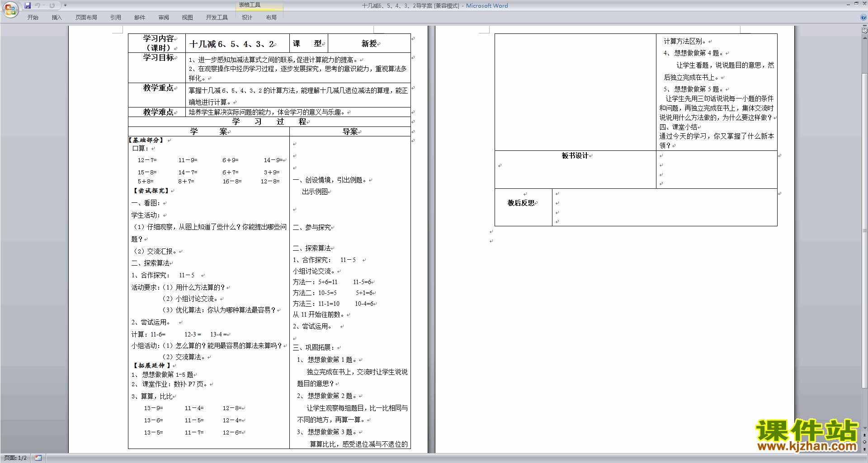Click the equation 13－9= in the bottom table
Image resolution: width=868 pixels, height=463 pixels.
(153, 408)
